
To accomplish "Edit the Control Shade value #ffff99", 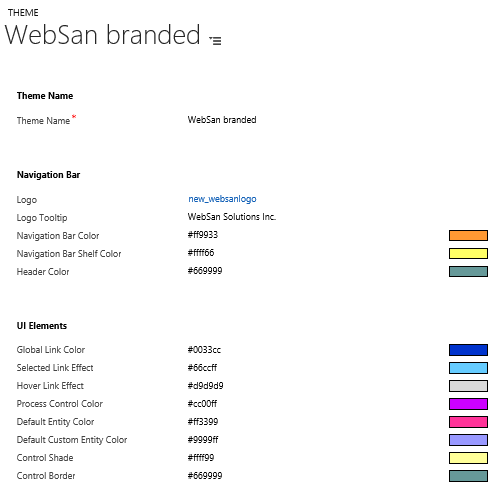I will pyautogui.click(x=201, y=458).
